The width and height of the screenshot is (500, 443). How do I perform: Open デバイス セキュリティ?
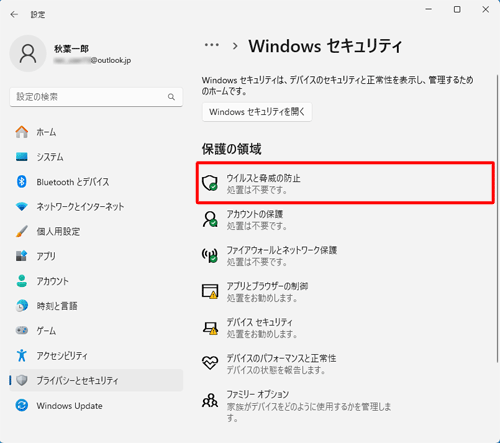345,328
